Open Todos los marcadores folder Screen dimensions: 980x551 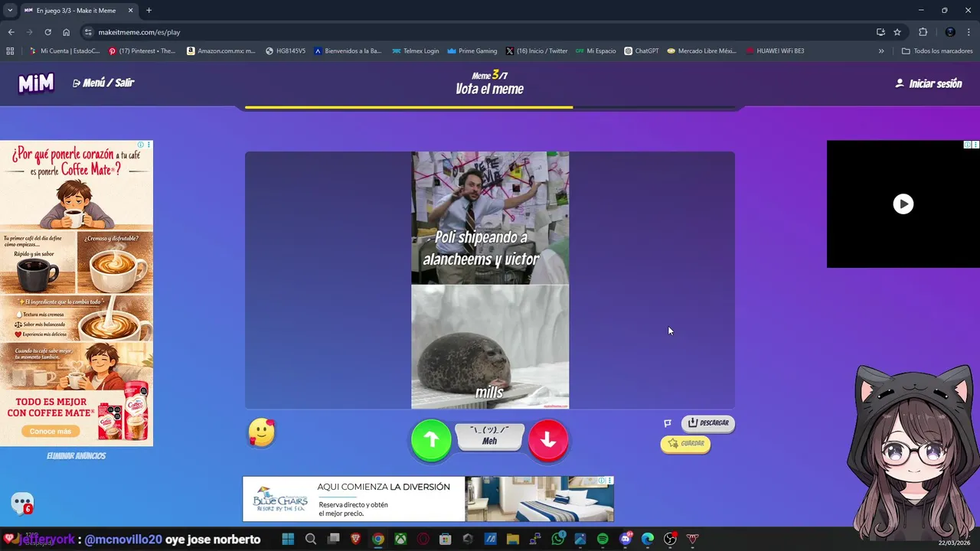point(937,51)
